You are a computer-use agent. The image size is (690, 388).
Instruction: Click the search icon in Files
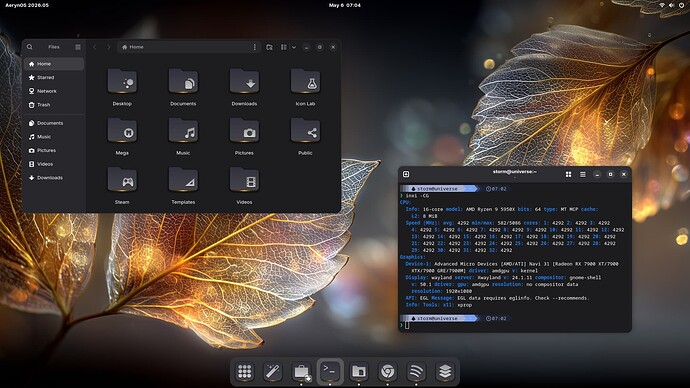(29, 47)
